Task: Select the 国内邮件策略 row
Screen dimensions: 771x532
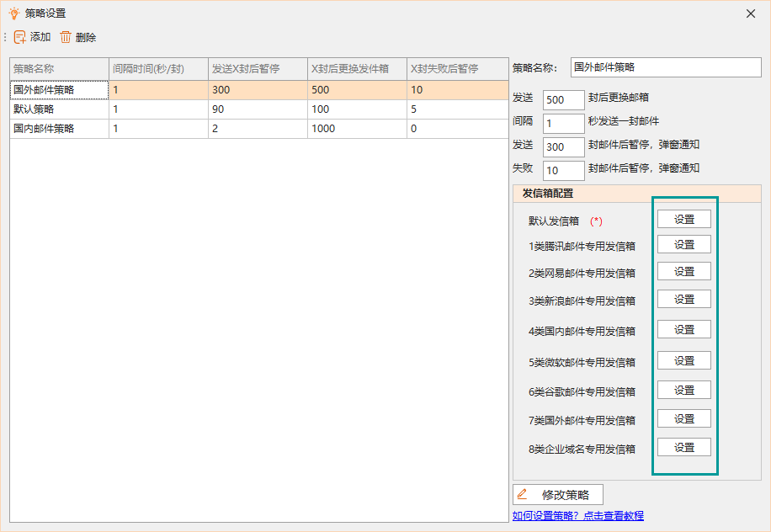Action: pos(258,129)
